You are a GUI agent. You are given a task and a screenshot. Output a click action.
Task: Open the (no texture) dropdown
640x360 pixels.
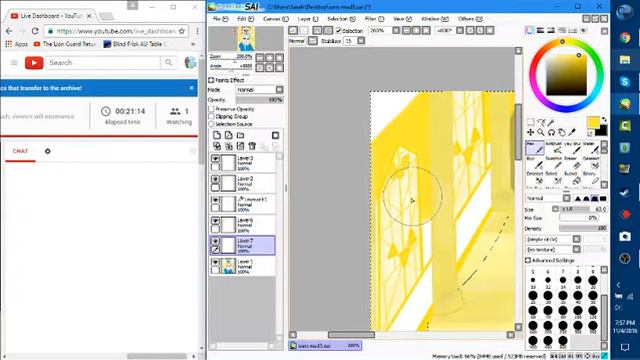coord(576,249)
